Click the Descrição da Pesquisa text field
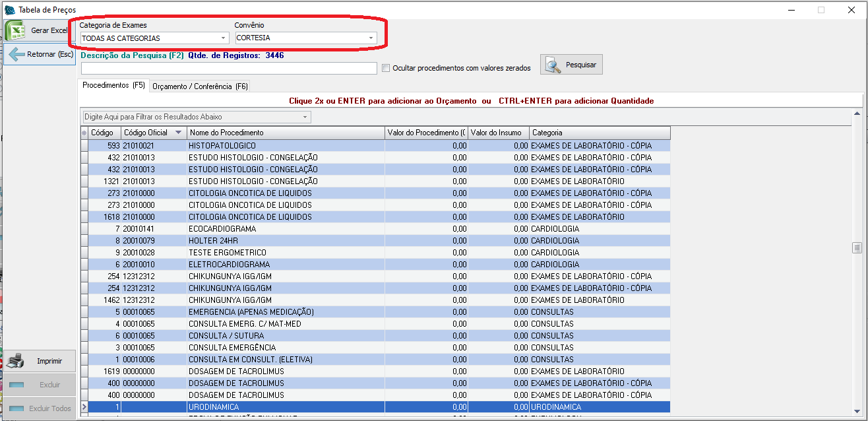This screenshot has height=421, width=868. (228, 68)
